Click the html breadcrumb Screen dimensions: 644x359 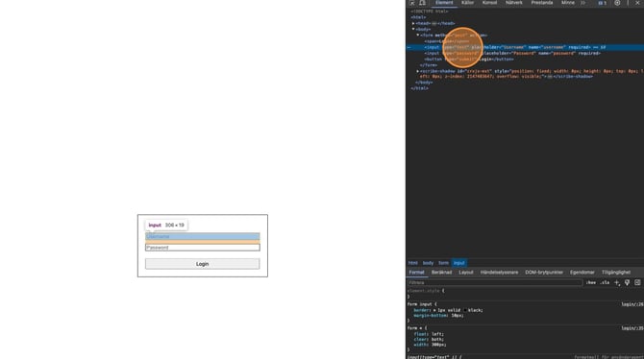point(412,263)
